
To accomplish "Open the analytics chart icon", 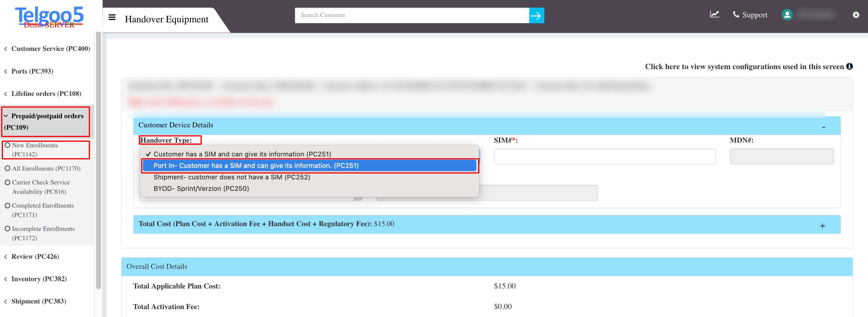I will pos(715,14).
